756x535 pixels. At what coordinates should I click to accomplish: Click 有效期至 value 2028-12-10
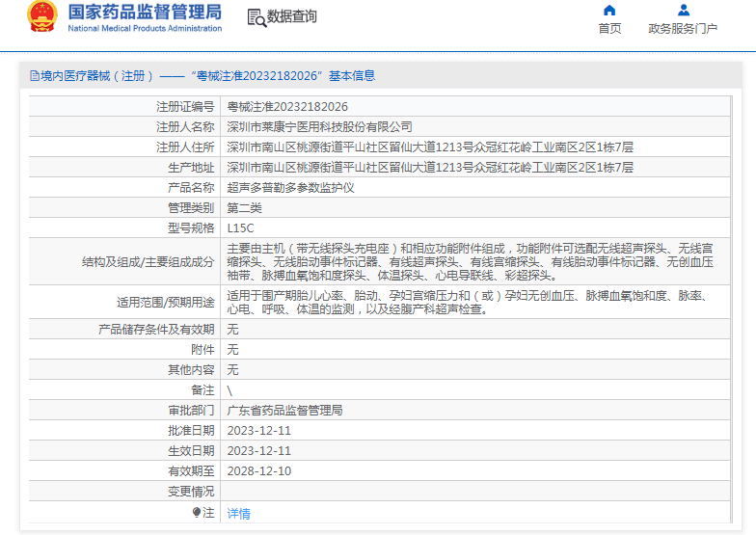click(258, 470)
